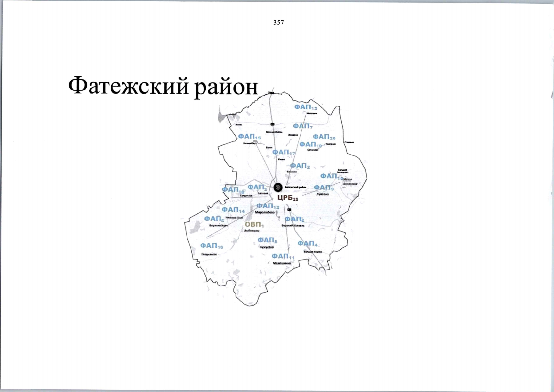
Task: Click the ЦРБ25 hospital label
Action: click(287, 198)
